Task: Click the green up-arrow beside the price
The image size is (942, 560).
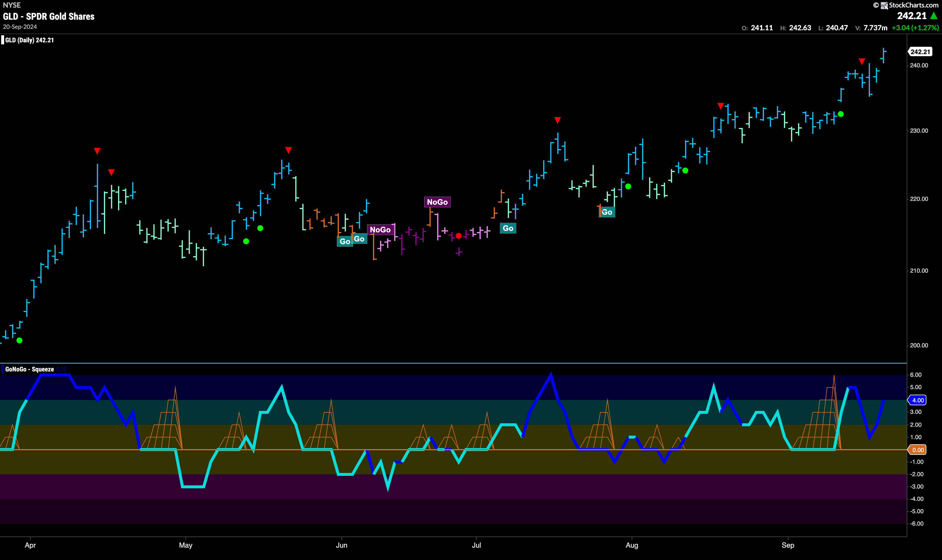Action: [x=934, y=16]
